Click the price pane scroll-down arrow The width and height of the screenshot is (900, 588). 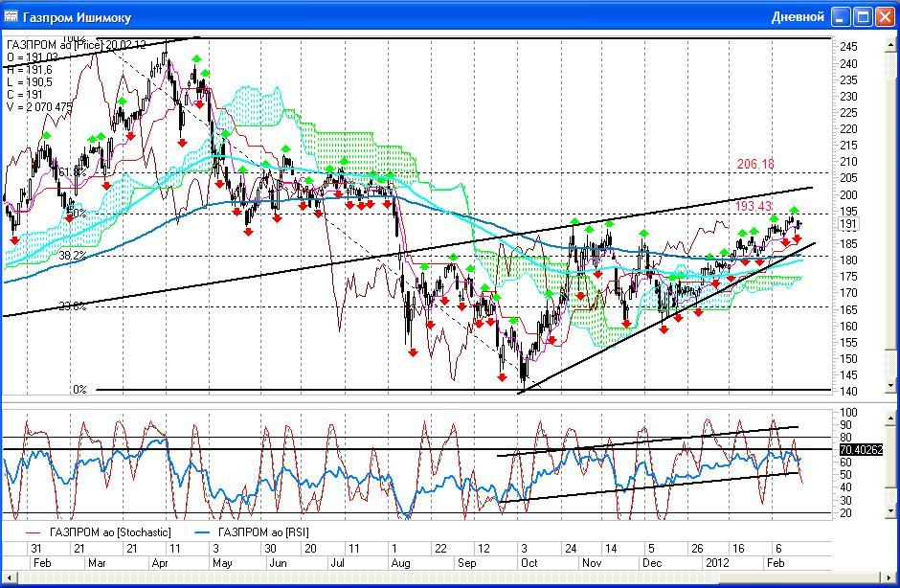(890, 387)
